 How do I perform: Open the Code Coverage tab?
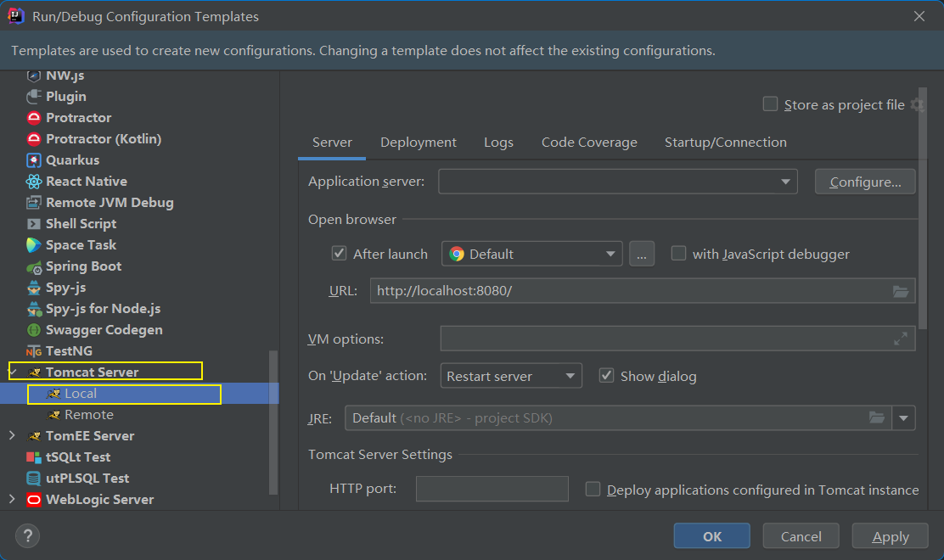[589, 143]
